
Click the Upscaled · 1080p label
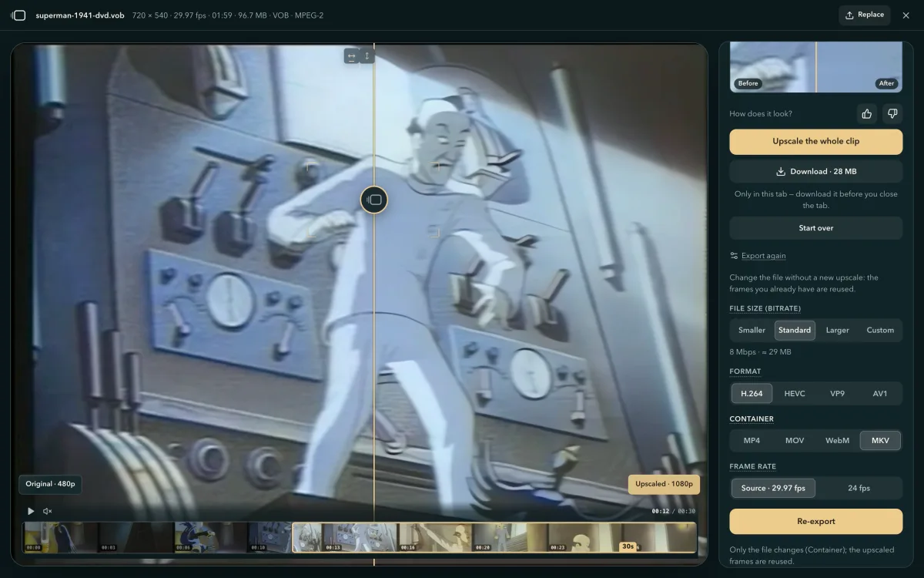[664, 485]
